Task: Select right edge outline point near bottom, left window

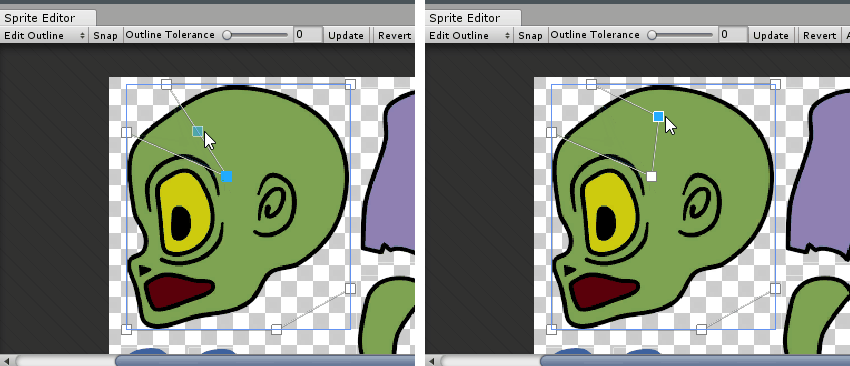Action: point(350,288)
